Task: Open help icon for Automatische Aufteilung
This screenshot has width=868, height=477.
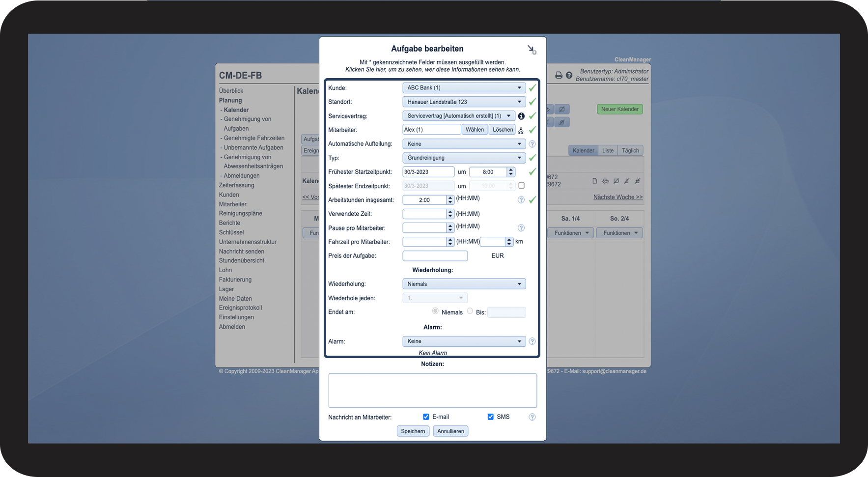Action: pyautogui.click(x=532, y=144)
